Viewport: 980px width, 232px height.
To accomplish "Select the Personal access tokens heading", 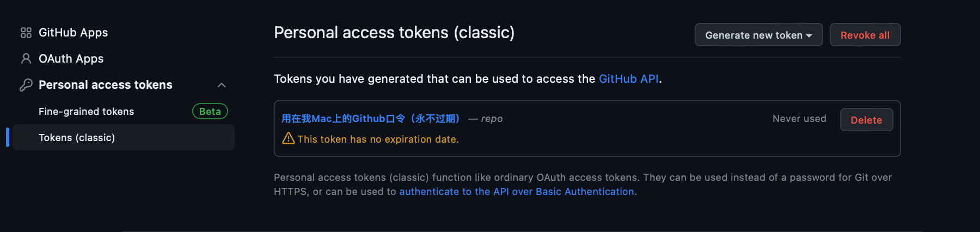I will tap(106, 85).
